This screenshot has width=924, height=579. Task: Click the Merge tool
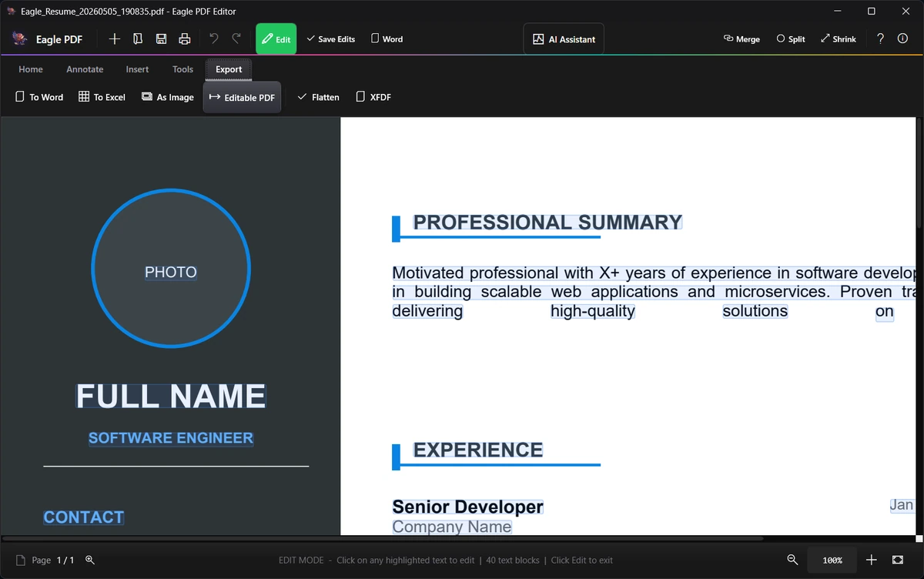[x=742, y=38]
